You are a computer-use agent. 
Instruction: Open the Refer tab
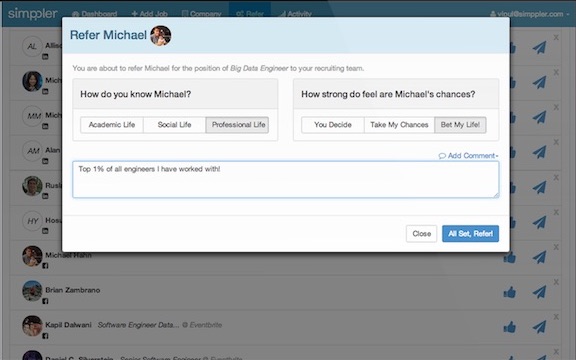[250, 14]
